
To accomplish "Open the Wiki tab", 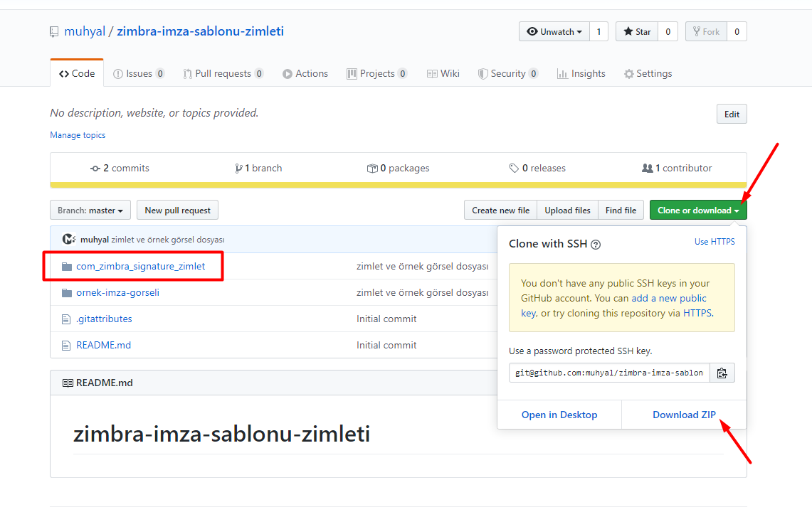I will coord(443,73).
